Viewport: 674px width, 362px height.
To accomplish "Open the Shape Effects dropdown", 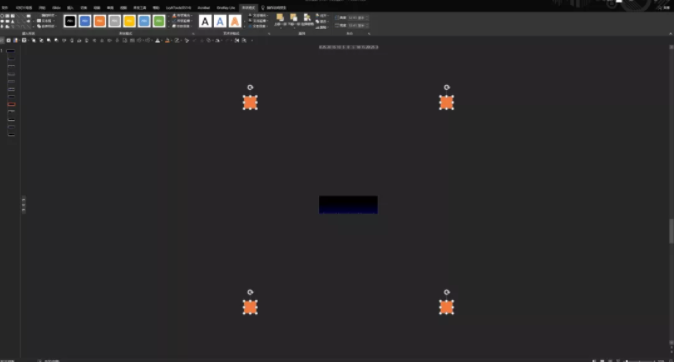I will coord(182,26).
